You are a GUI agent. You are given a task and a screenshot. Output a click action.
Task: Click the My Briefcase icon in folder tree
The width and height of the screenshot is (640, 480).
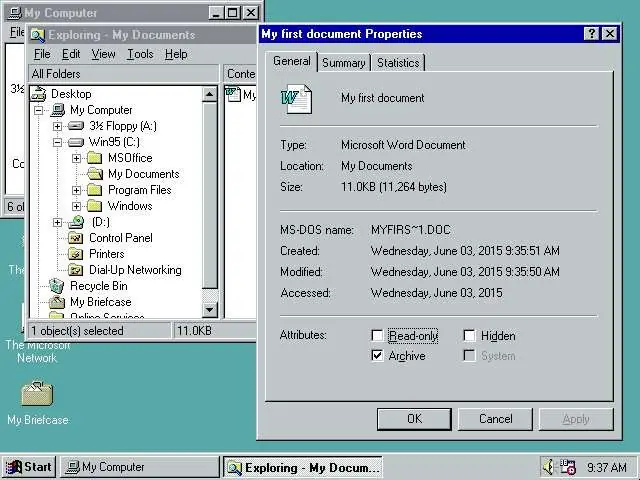57,302
